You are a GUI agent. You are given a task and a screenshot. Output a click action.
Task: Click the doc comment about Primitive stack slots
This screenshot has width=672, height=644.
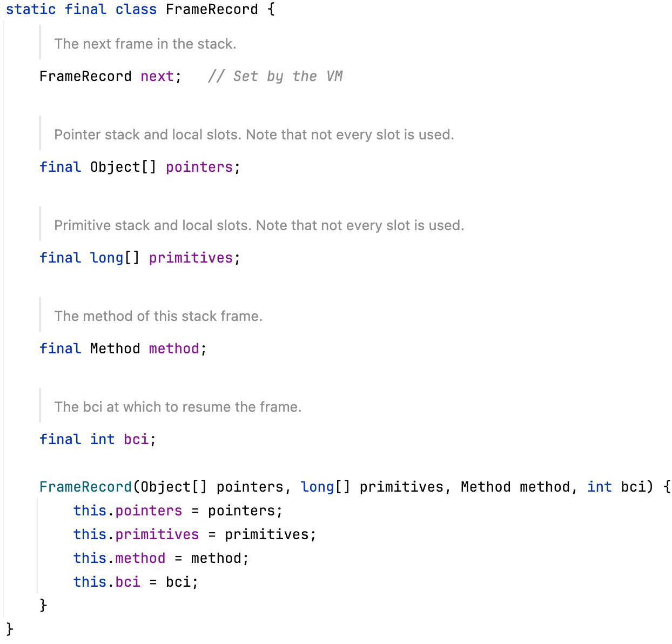[259, 225]
